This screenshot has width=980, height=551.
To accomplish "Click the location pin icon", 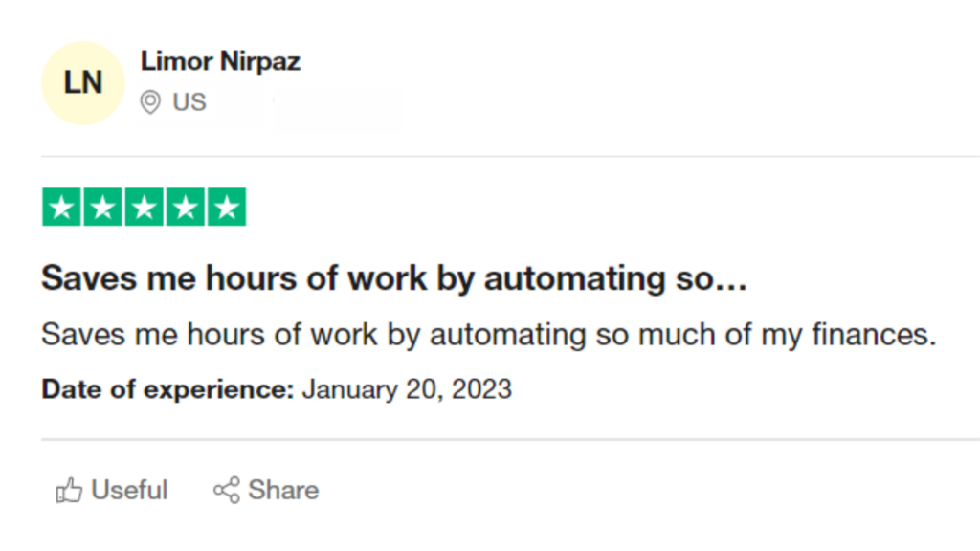I will click(150, 101).
